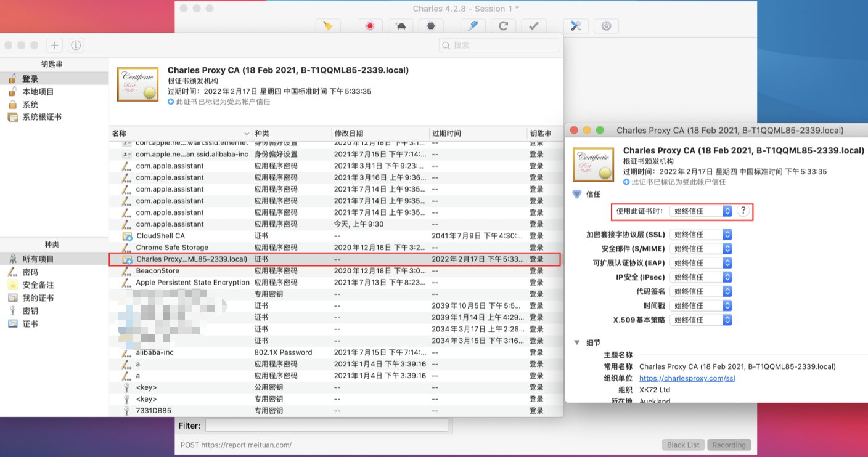Open X.509 基本策略 trust dropdown
The width and height of the screenshot is (868, 457).
point(701,320)
